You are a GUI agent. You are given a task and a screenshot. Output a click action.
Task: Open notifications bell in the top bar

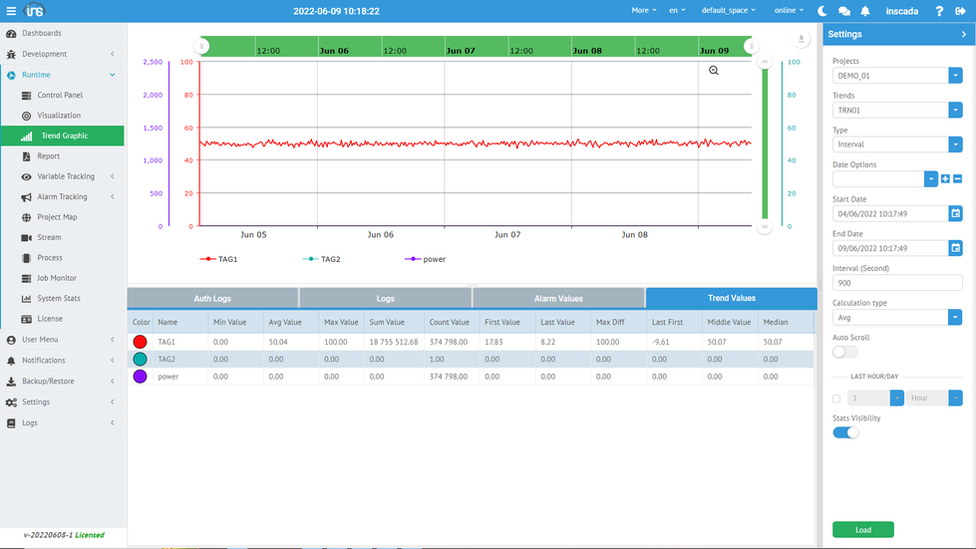(x=865, y=11)
